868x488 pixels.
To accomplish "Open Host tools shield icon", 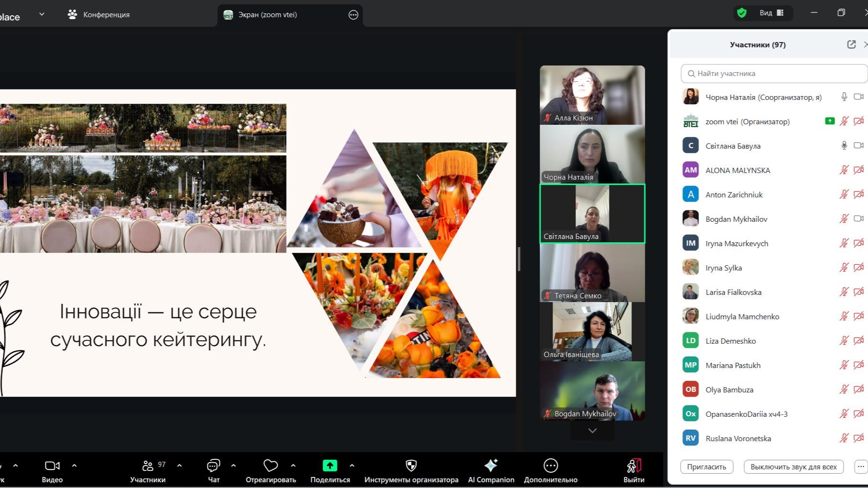I will pos(411,466).
